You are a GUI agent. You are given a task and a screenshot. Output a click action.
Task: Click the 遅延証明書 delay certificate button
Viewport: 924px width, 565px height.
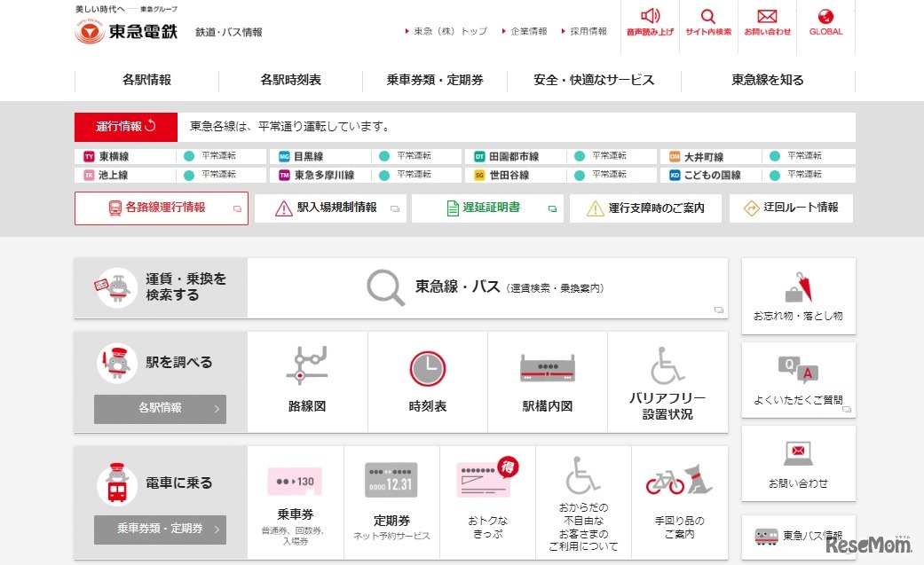click(x=486, y=208)
